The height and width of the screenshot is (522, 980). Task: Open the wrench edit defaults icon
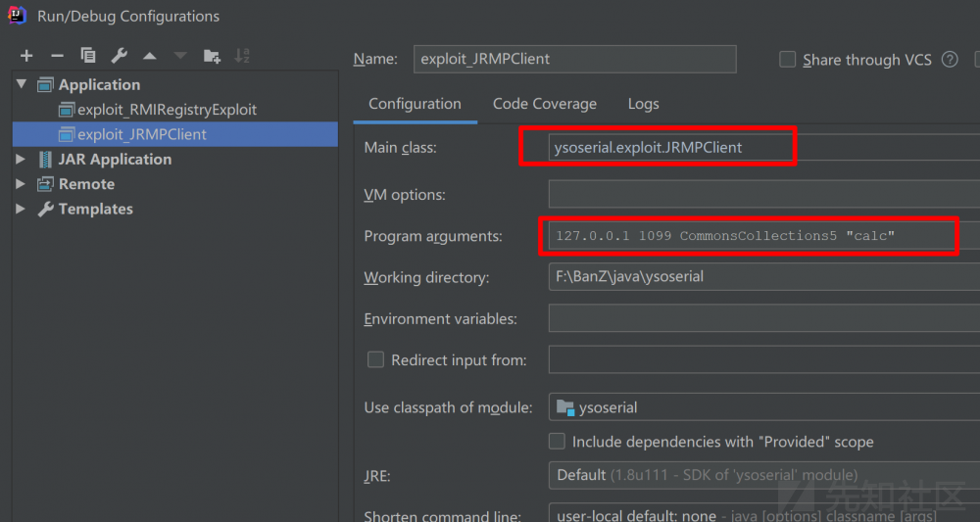pyautogui.click(x=119, y=56)
